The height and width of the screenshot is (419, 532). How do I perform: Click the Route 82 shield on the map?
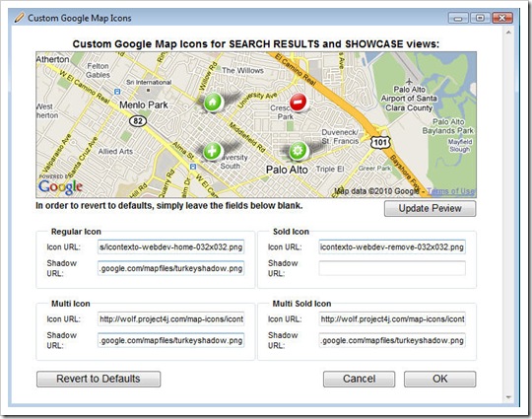coord(138,121)
